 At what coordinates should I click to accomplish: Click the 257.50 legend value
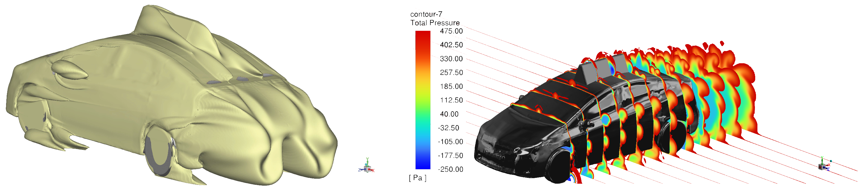(x=451, y=72)
